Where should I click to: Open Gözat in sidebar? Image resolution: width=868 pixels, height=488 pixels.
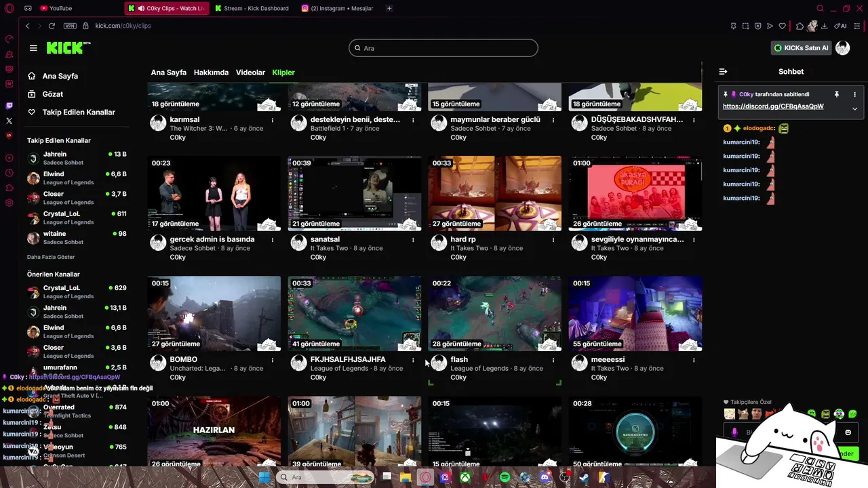click(53, 94)
